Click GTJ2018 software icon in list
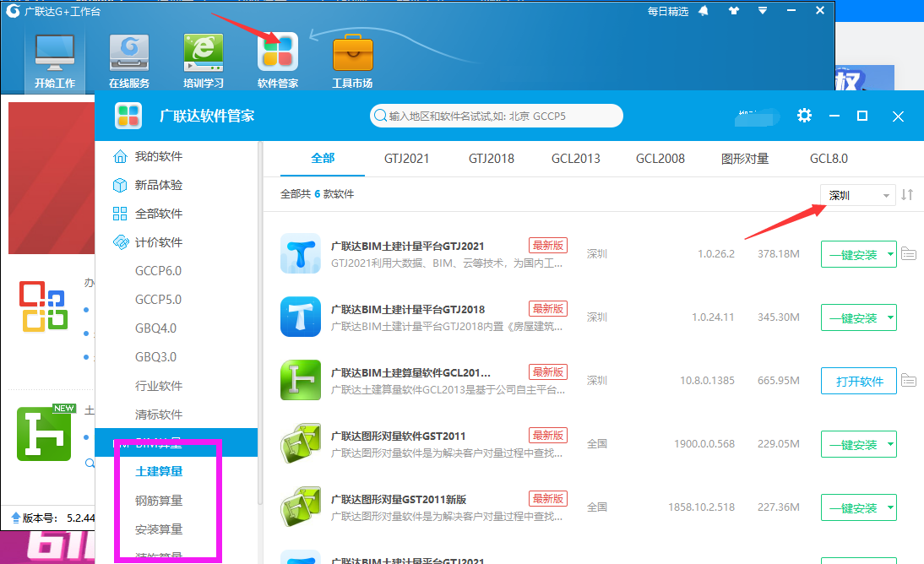Image resolution: width=924 pixels, height=564 pixels. click(301, 317)
